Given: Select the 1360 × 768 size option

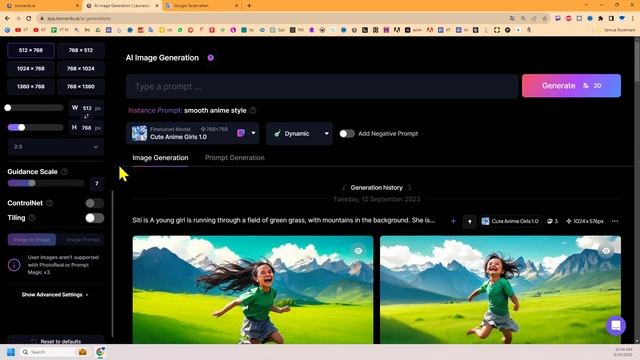Looking at the screenshot, I should tap(31, 87).
